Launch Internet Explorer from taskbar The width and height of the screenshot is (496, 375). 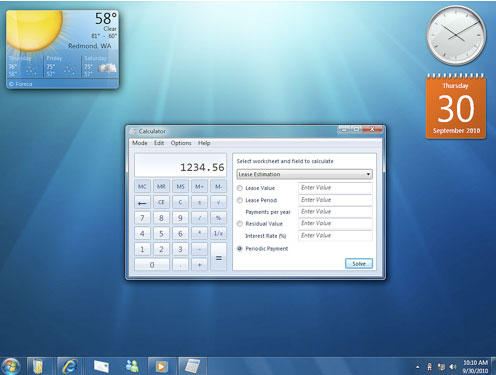click(69, 366)
